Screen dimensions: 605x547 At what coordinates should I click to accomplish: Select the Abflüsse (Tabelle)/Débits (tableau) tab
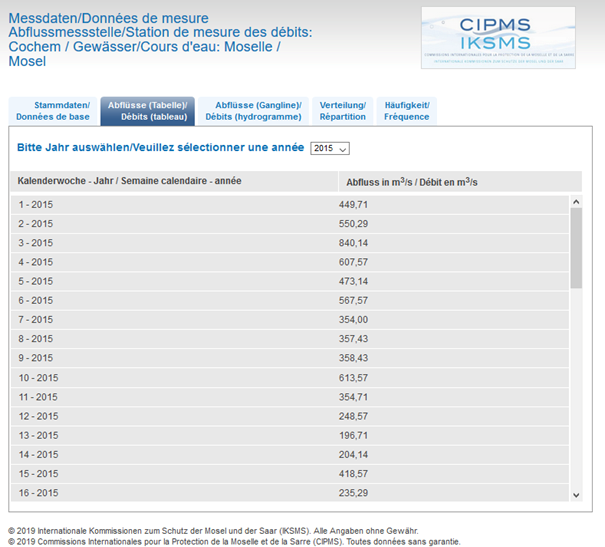tap(147, 111)
